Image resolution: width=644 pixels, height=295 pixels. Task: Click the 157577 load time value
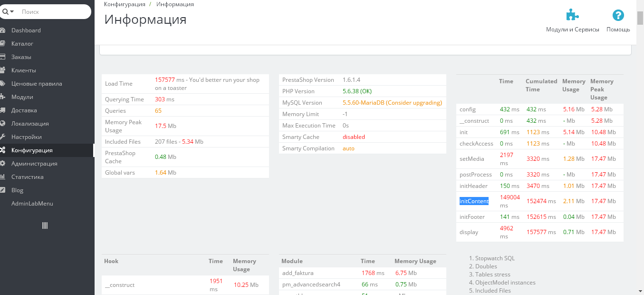coord(165,80)
